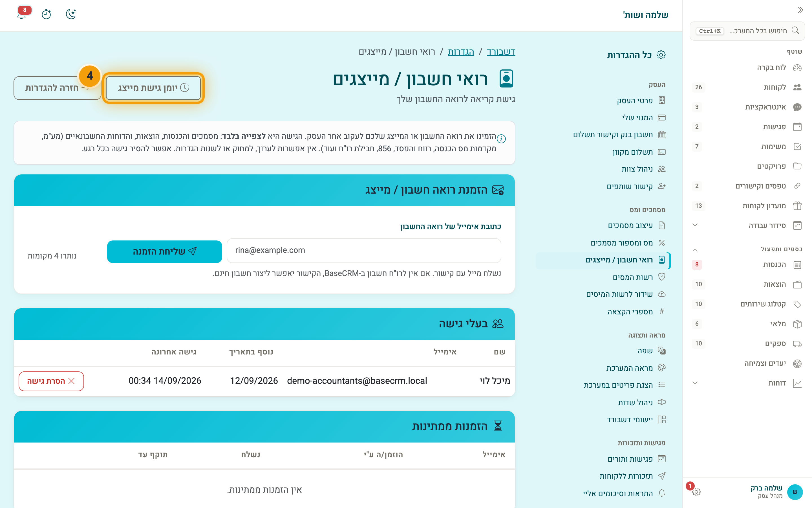This screenshot has width=812, height=508.
Task: Expand דוחות submenu chevron
Action: pos(695,383)
